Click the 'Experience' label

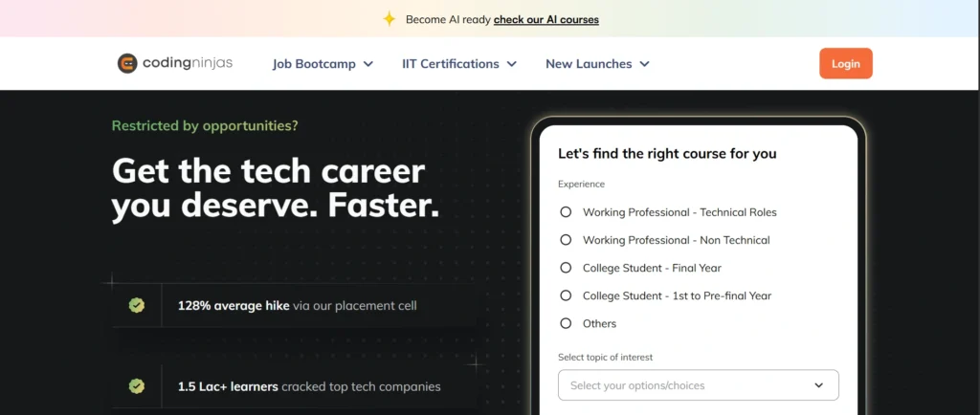[581, 185]
